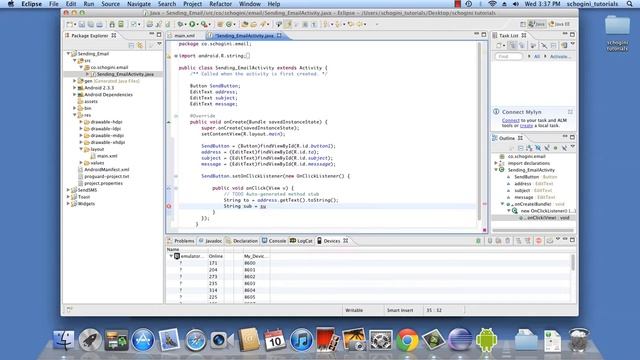The image size is (640, 360).
Task: Click the New Task icon in Task List
Action: (x=499, y=45)
